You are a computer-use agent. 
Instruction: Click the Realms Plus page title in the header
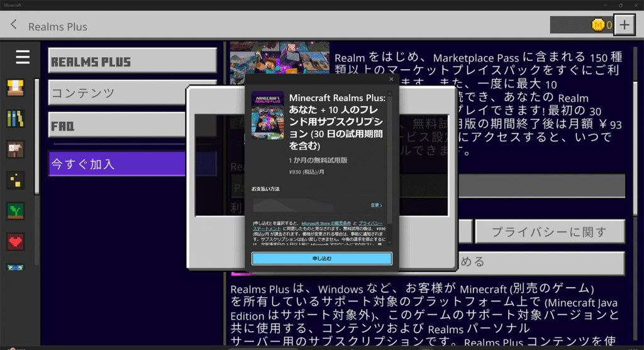tap(57, 26)
